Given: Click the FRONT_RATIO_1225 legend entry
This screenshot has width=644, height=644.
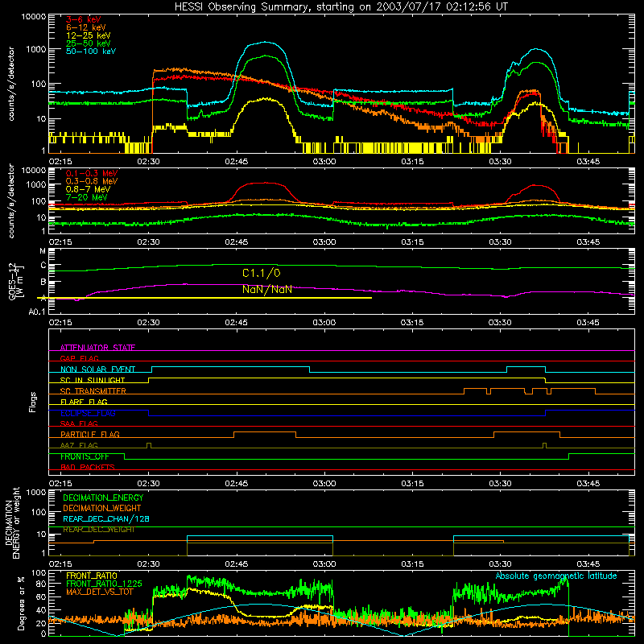Looking at the screenshot, I should pyautogui.click(x=104, y=583).
